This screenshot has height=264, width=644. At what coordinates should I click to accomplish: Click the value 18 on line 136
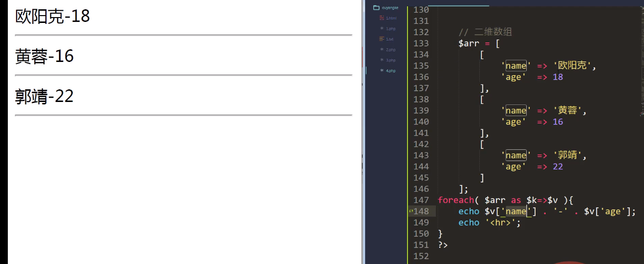558,77
